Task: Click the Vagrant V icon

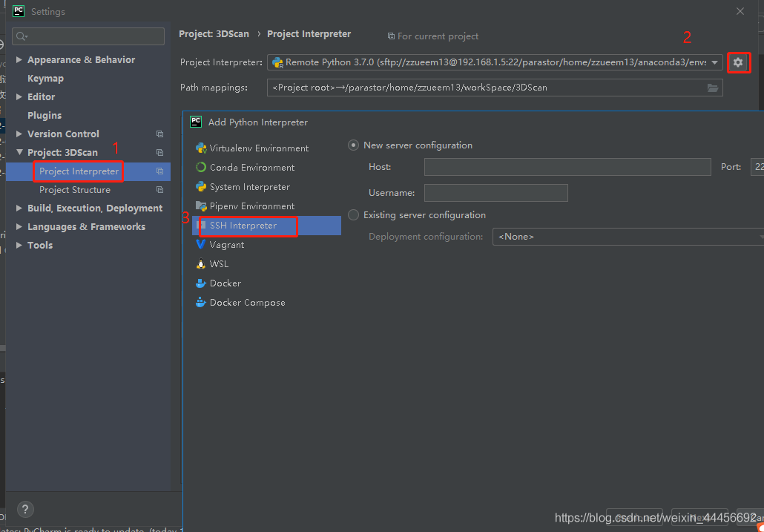Action: click(201, 245)
